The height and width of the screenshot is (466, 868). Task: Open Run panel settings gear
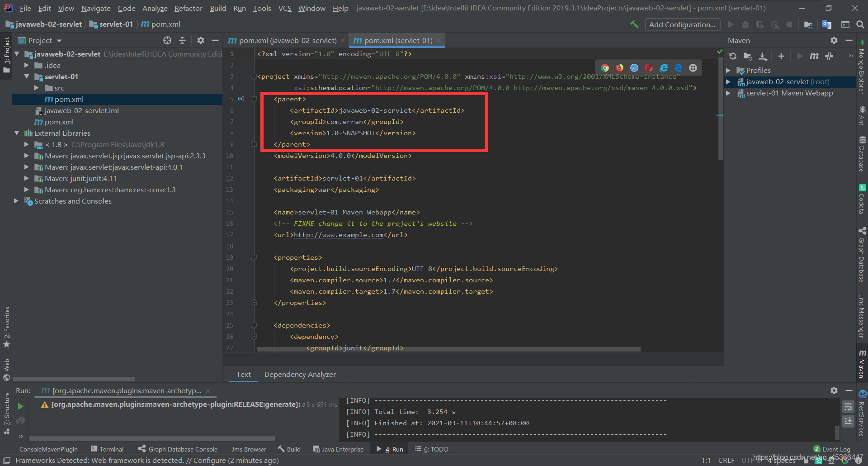(x=834, y=390)
